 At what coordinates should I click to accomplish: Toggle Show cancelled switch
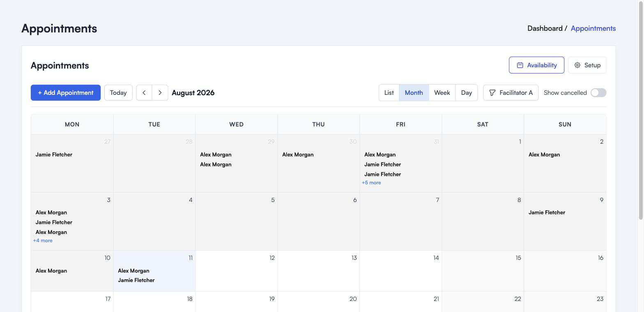coord(598,93)
